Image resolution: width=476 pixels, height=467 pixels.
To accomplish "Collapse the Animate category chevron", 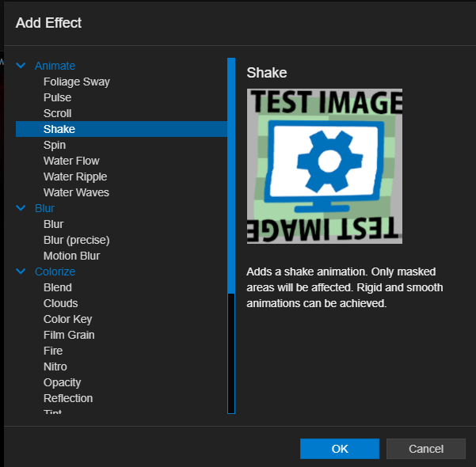I will coord(21,66).
